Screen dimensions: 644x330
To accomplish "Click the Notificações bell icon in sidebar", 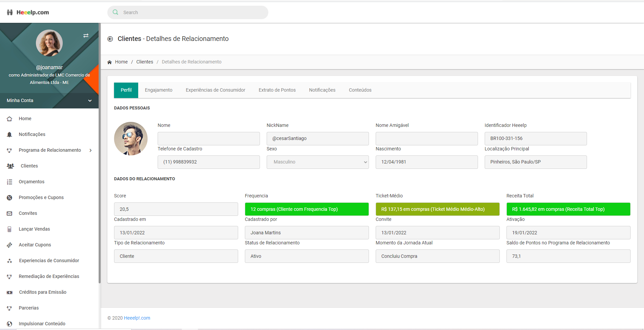I will 9,135.
